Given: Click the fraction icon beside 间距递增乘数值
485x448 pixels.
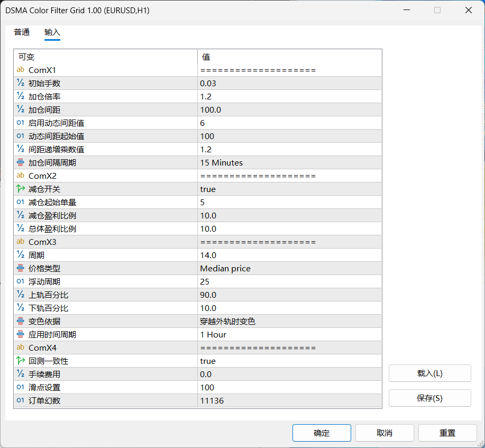Looking at the screenshot, I should coord(21,149).
